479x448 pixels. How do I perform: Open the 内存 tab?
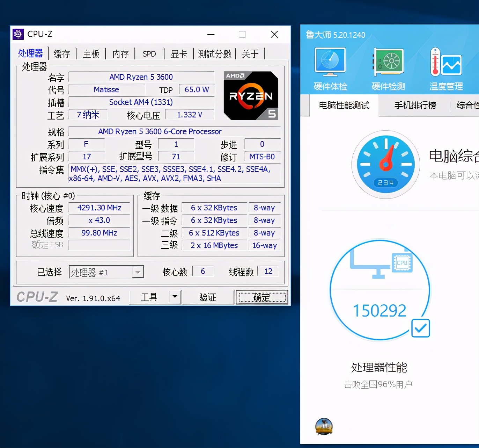(x=120, y=54)
